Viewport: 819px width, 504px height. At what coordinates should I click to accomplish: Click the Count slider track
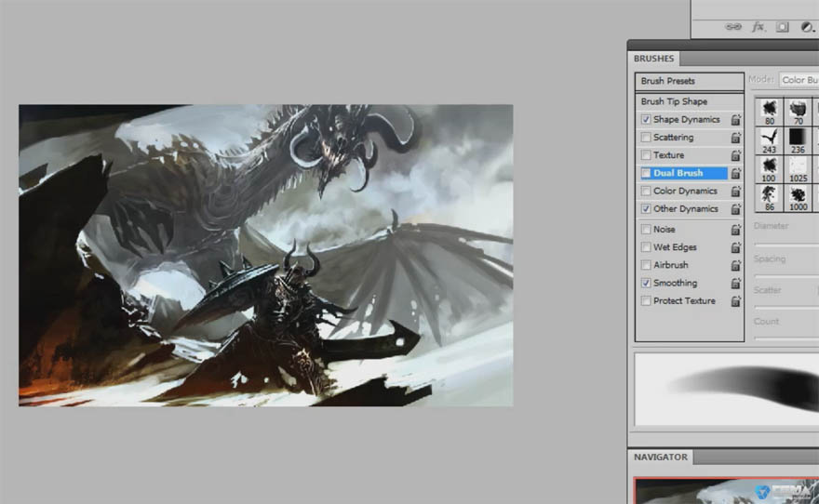pyautogui.click(x=786, y=338)
